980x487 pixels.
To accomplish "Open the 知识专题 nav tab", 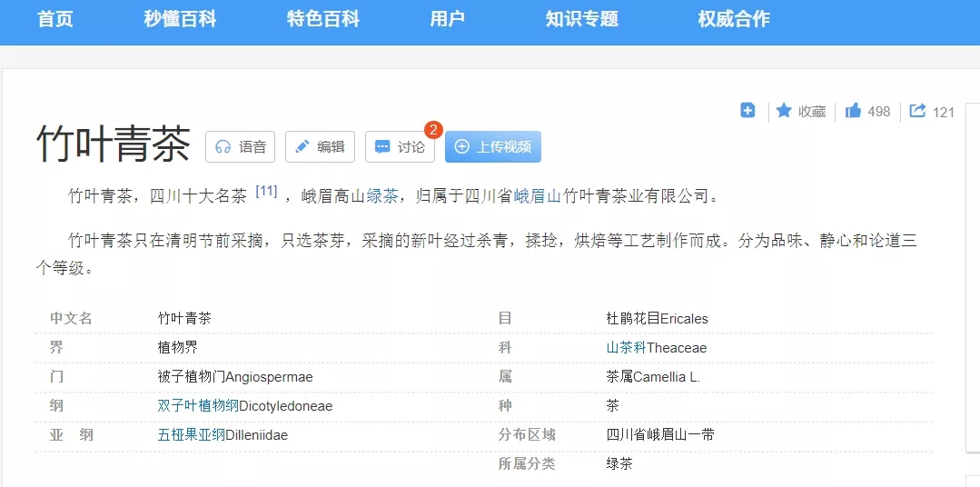I will tap(582, 19).
